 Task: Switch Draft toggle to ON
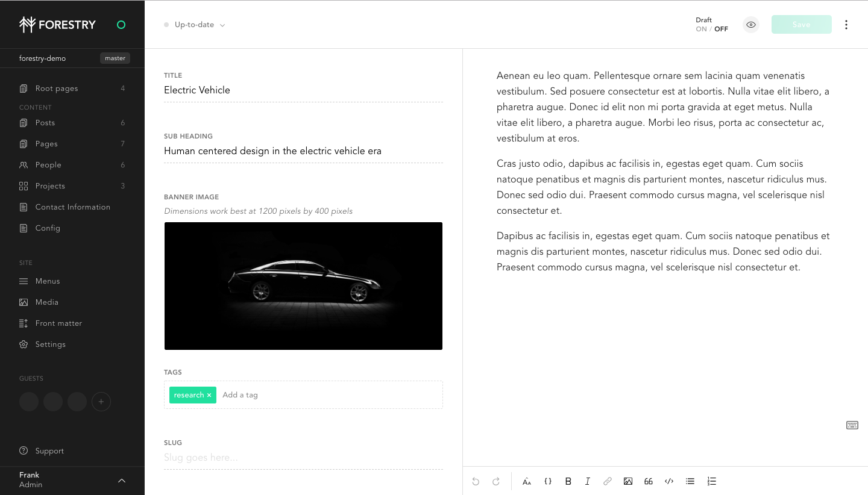click(x=701, y=29)
